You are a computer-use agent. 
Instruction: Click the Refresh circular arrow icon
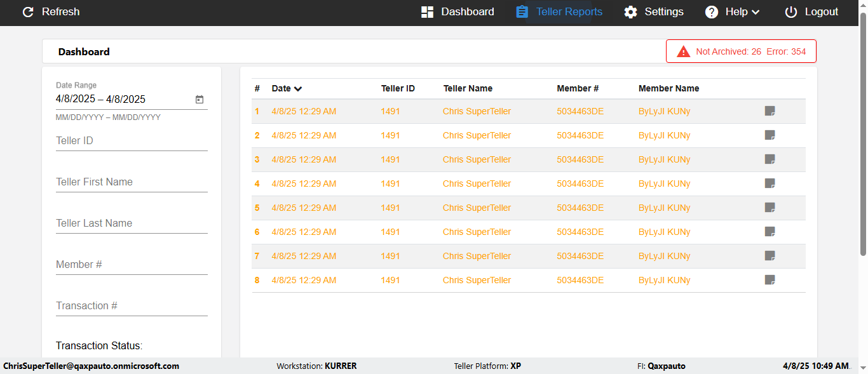[28, 12]
